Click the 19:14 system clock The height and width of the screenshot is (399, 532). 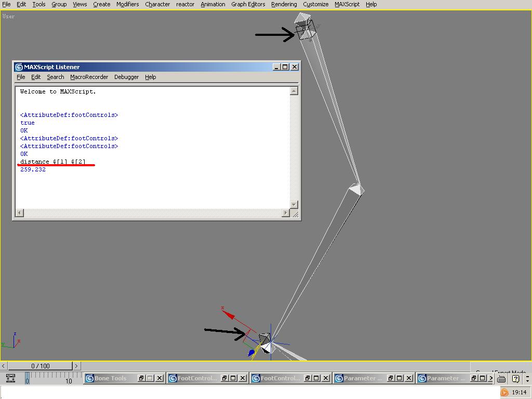coord(520,393)
